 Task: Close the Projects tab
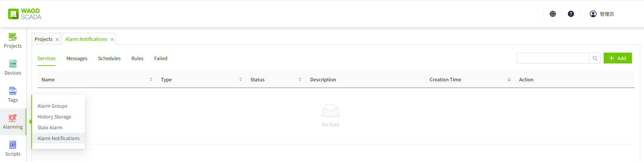coord(57,39)
